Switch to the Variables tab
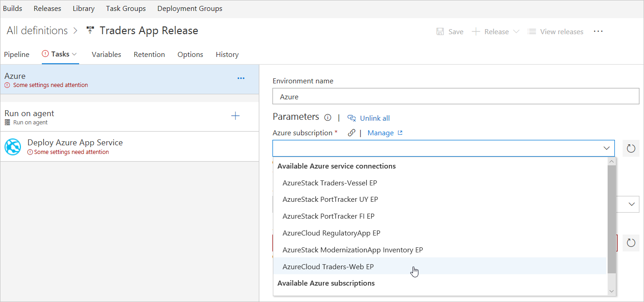The image size is (644, 302). 106,54
